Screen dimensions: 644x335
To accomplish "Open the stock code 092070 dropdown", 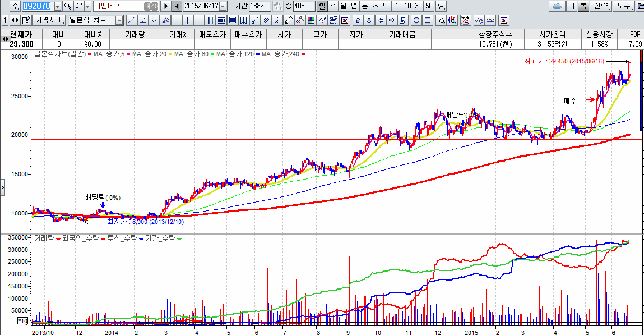I will [x=58, y=6].
